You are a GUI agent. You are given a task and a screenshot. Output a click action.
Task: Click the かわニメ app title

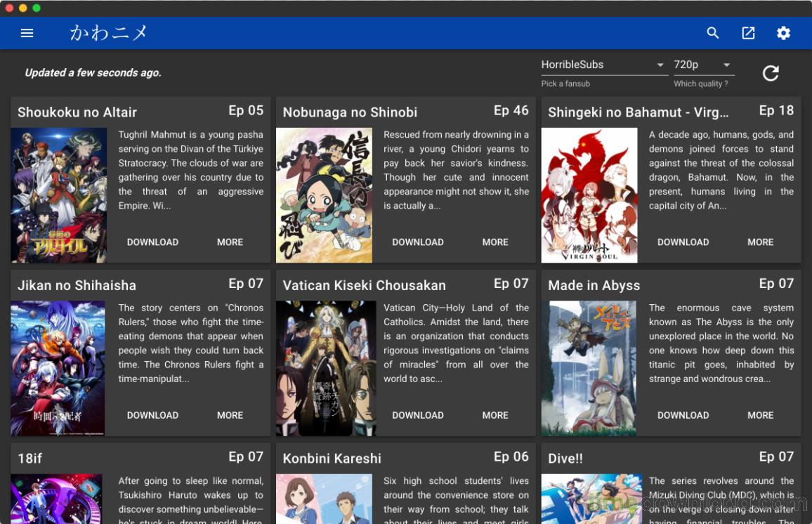point(109,33)
